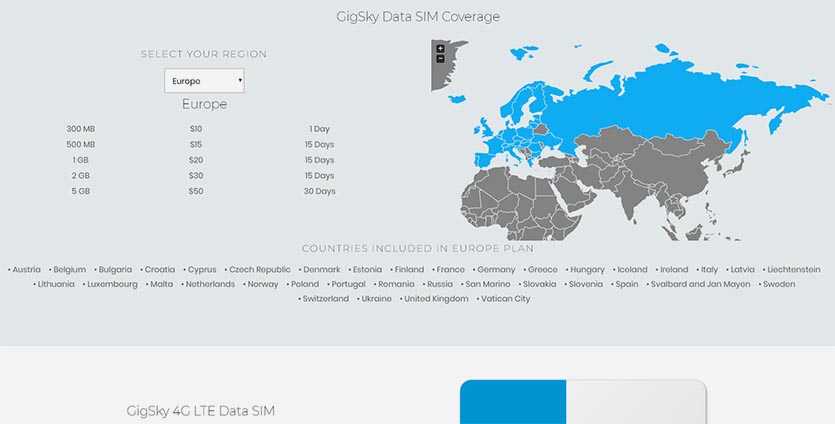Click Bulgaria in the country list
Image resolution: width=835 pixels, height=424 pixels.
click(116, 270)
